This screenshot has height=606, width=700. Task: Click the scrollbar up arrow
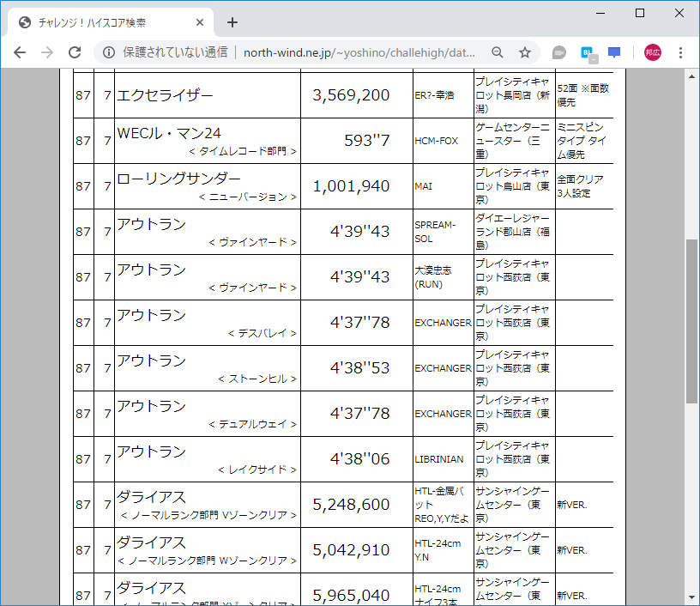pyautogui.click(x=691, y=77)
